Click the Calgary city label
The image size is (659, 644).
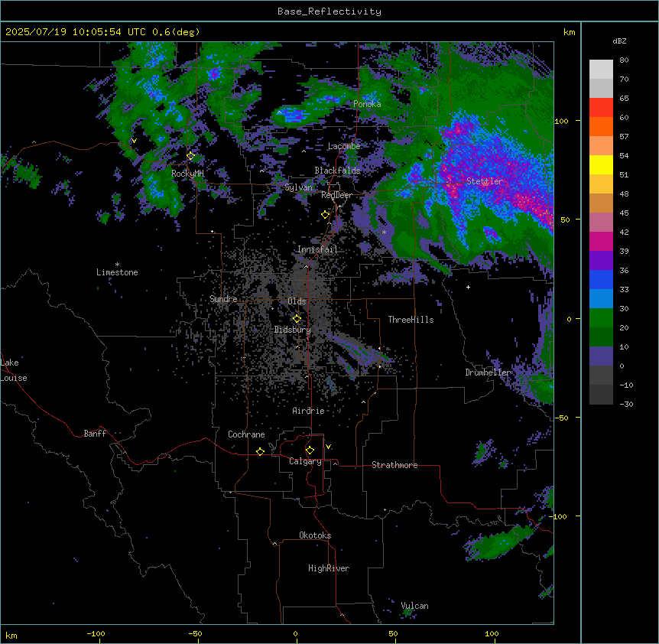[305, 461]
